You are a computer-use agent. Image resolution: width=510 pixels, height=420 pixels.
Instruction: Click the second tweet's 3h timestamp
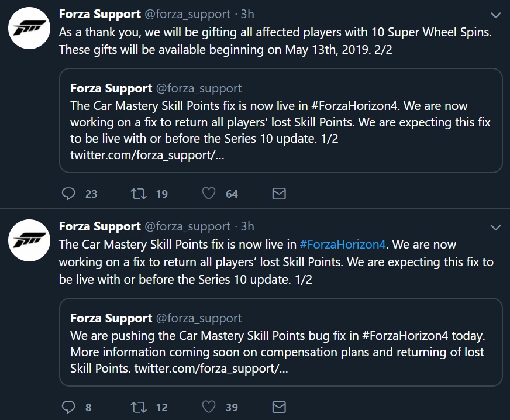[x=247, y=226]
